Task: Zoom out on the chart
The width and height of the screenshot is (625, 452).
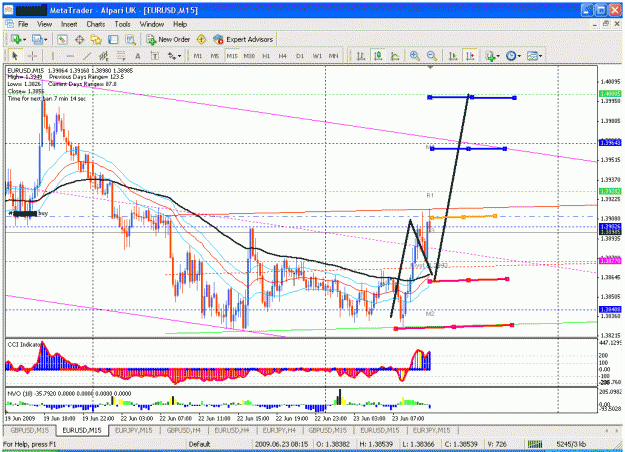Action: 432,56
